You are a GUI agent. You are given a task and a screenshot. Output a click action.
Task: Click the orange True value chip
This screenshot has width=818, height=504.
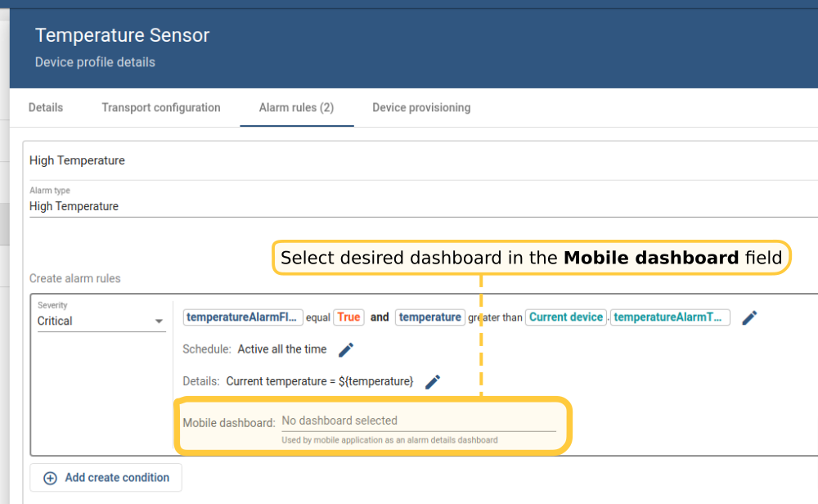(x=348, y=317)
